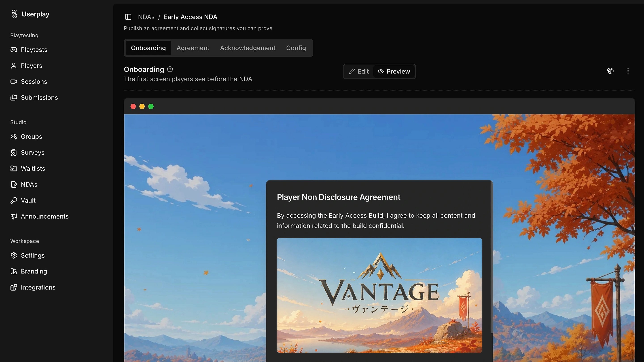This screenshot has width=644, height=362.
Task: Click the Surveys clipboard icon
Action: [14, 152]
